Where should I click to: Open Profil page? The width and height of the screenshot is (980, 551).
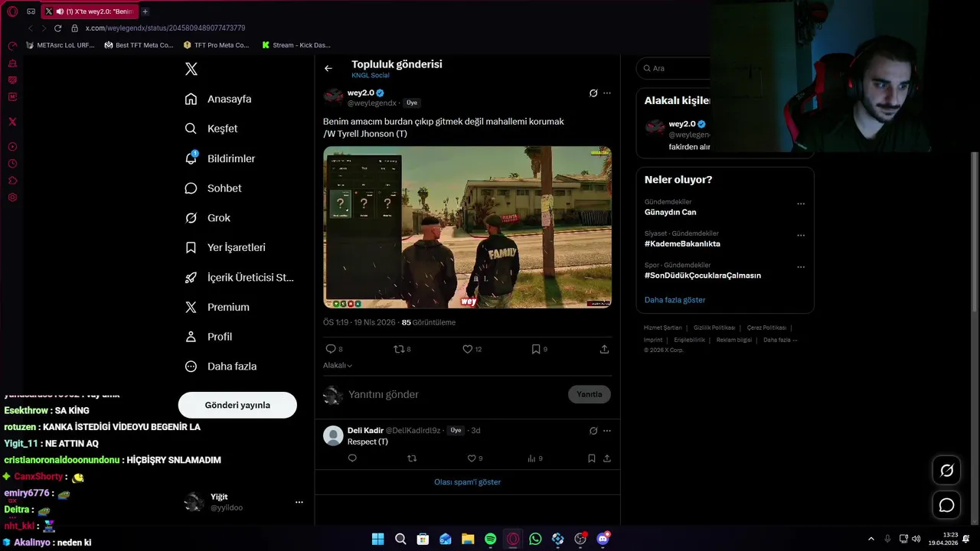(208, 337)
